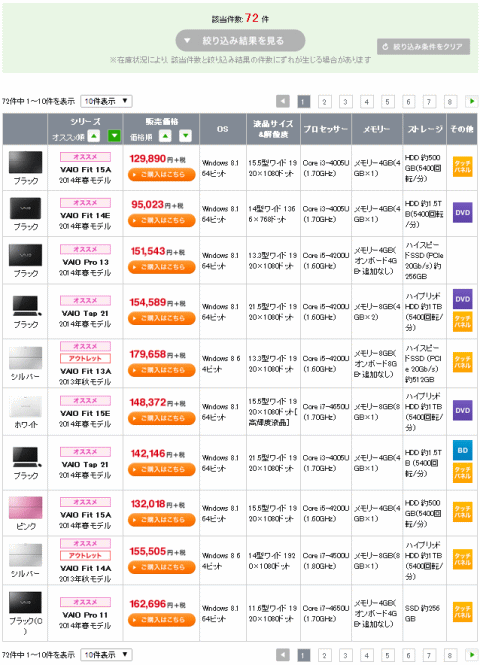Click touch panel icon in 154,589円 row
This screenshot has width=480, height=665.
462,322
